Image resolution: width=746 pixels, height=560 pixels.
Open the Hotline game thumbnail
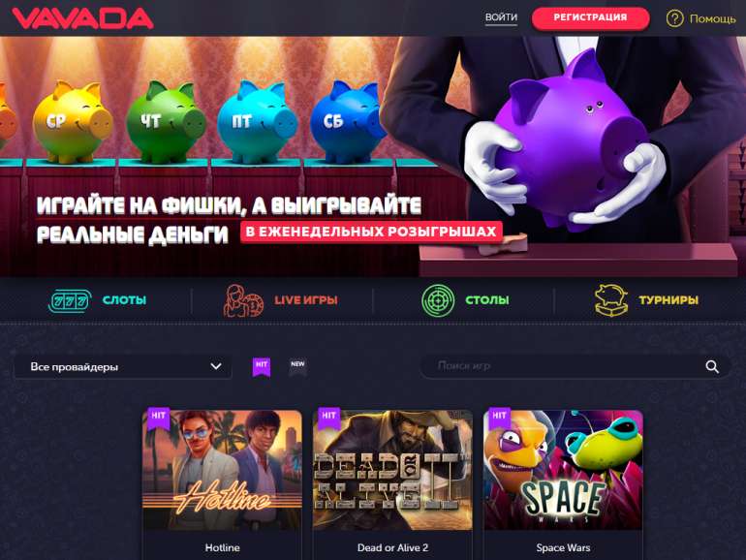click(222, 470)
